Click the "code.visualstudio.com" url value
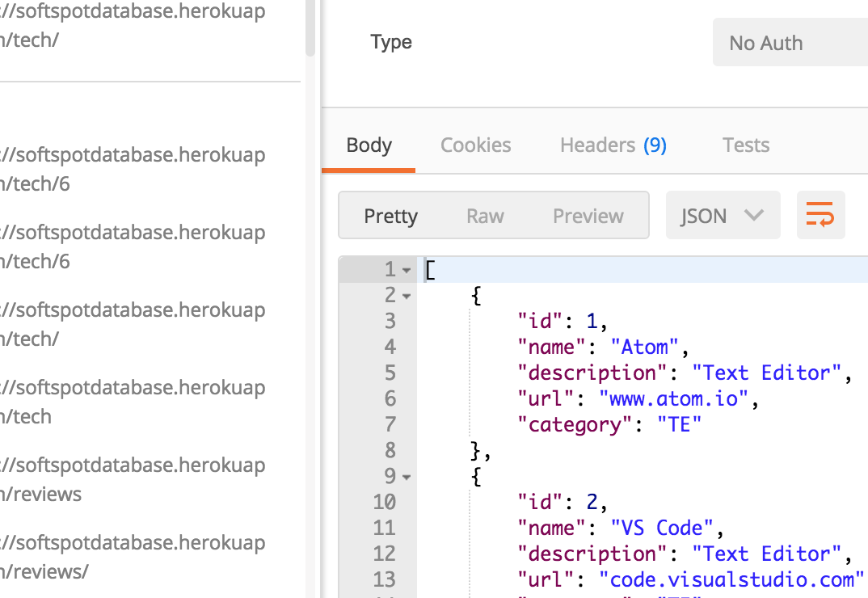The image size is (868, 598). 731,579
